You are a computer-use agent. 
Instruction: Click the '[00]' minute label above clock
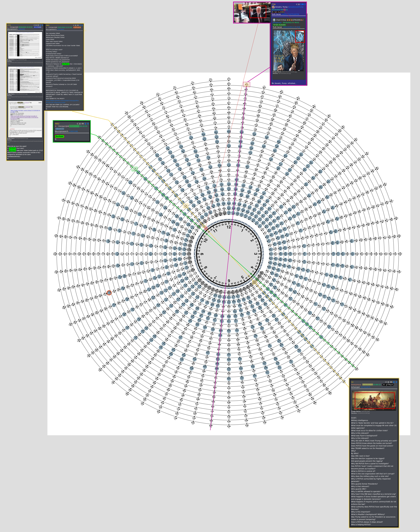pyautogui.click(x=229, y=220)
